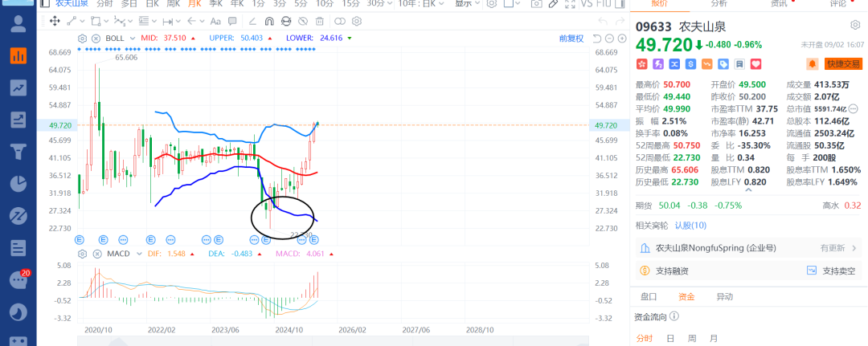Delete drawings with the trash icon
This screenshot has width=868, height=346.
(319, 21)
